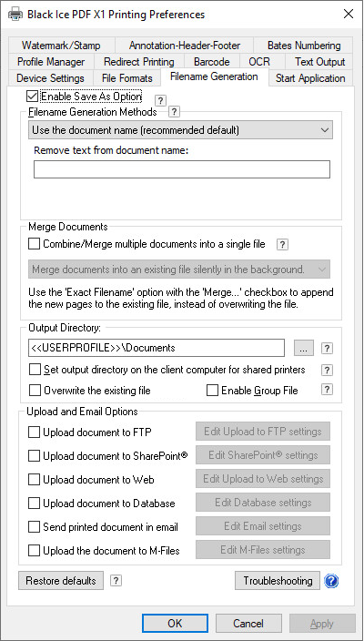Open help for Filename Generation Methods
This screenshot has width=364, height=641.
(175, 111)
